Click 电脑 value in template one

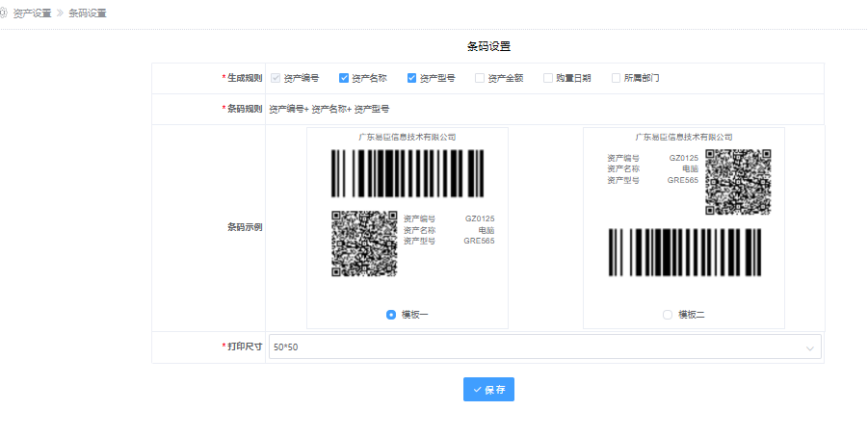487,230
